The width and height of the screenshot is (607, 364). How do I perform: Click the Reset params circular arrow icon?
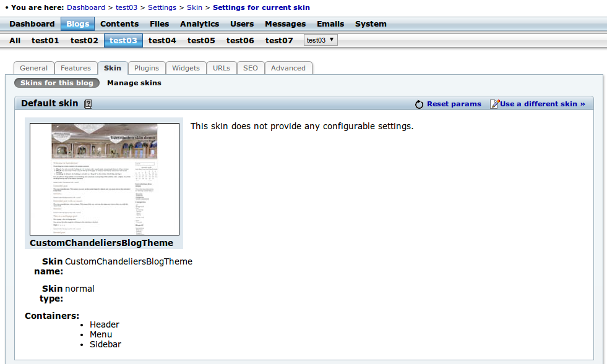click(x=419, y=104)
